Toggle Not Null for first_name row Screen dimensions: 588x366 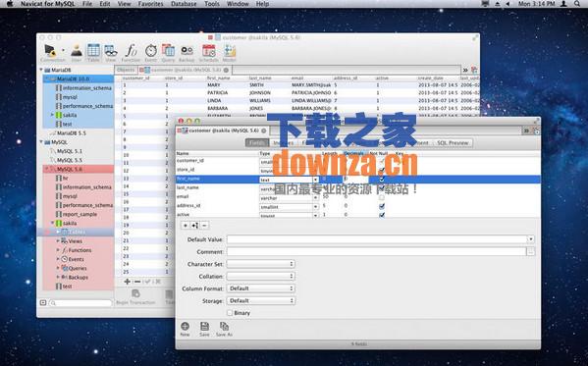coord(382,180)
